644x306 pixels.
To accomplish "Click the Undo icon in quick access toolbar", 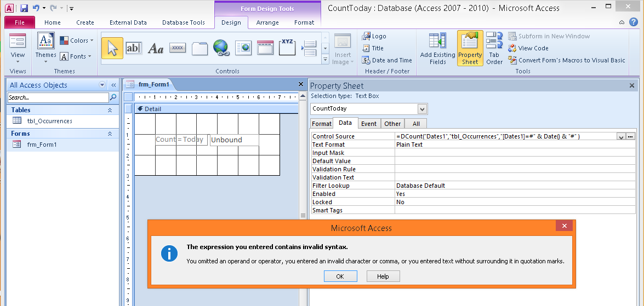I will coord(36,8).
